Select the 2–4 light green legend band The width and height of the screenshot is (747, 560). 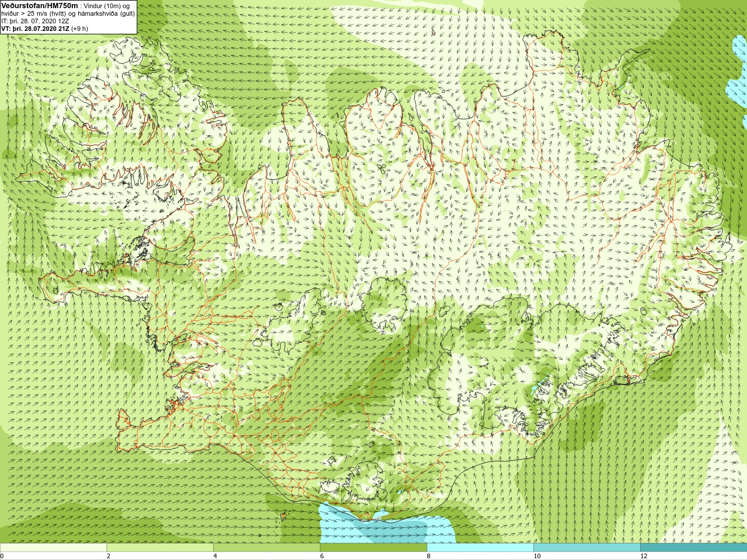click(x=160, y=548)
